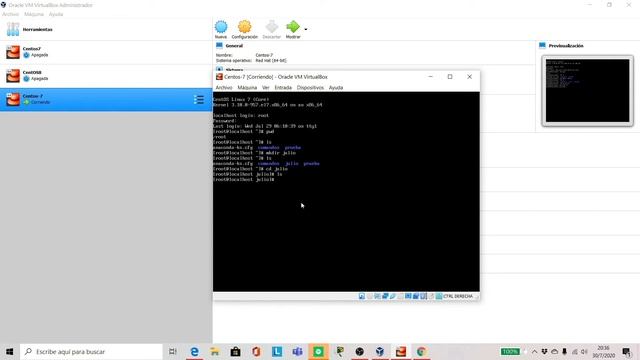Open Google Chrome from the taskbar
This screenshot has width=640, height=360.
(x=421, y=351)
